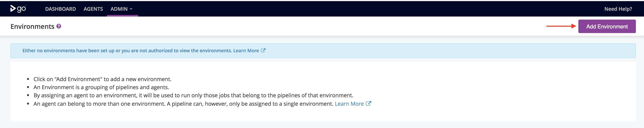Click the go wordmark text in header
The height and width of the screenshot is (128, 644).
(21, 9)
